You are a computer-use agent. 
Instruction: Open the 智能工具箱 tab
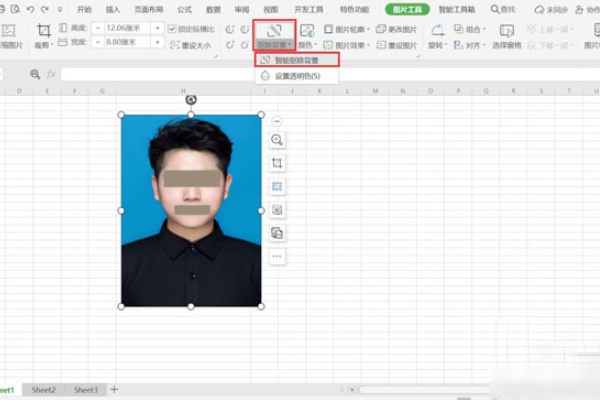457,9
